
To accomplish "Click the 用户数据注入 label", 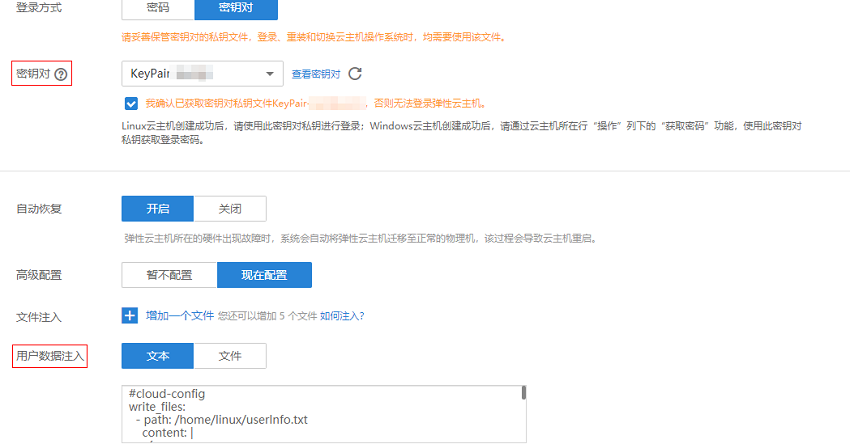I will coord(49,356).
